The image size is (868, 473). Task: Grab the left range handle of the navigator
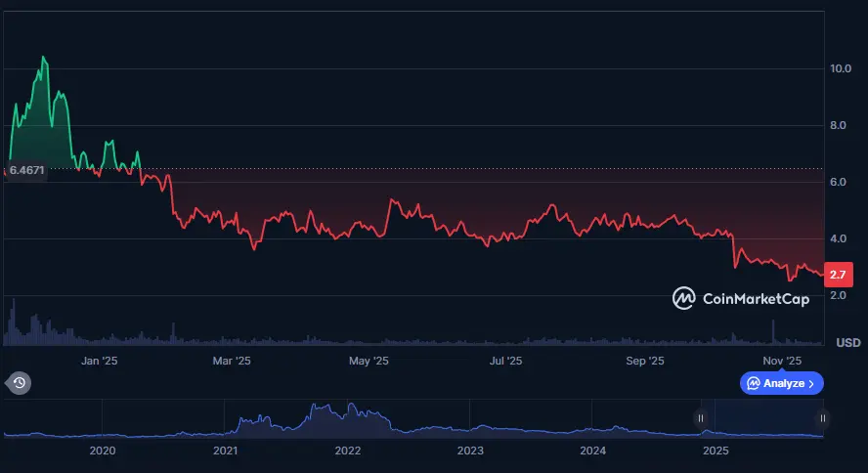coord(700,418)
